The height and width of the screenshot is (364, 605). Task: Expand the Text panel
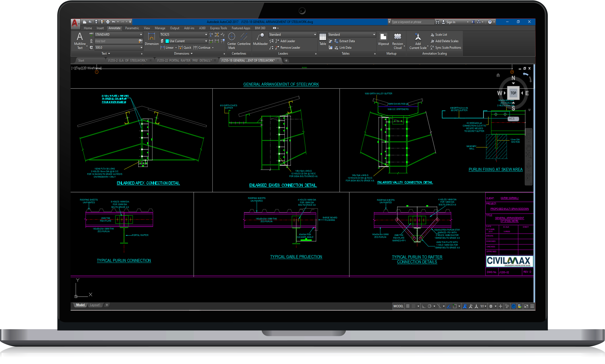pos(106,53)
